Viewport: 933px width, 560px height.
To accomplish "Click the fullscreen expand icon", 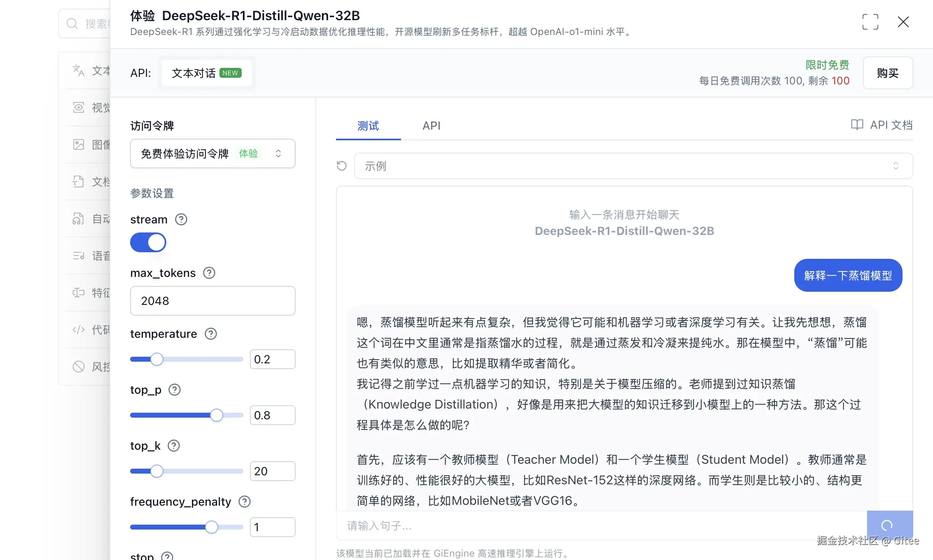I will tap(870, 22).
